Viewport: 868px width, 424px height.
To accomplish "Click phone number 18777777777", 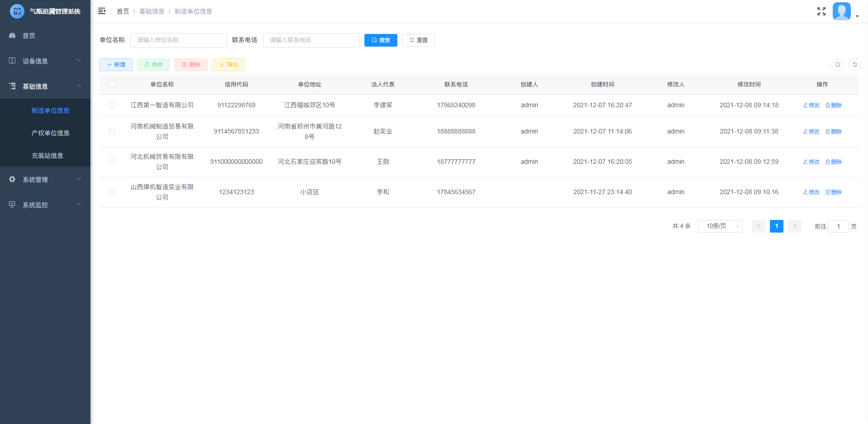I will [456, 162].
